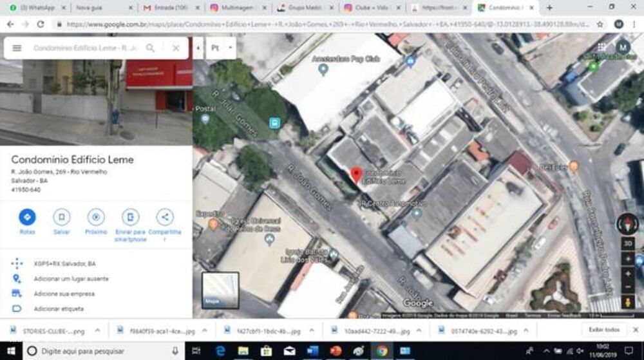
Task: Click the red Condomínio Edifício Leme pin
Action: (356, 175)
